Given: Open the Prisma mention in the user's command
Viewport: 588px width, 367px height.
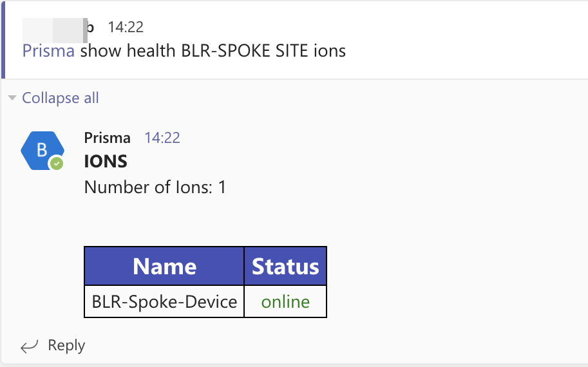Looking at the screenshot, I should (x=48, y=51).
